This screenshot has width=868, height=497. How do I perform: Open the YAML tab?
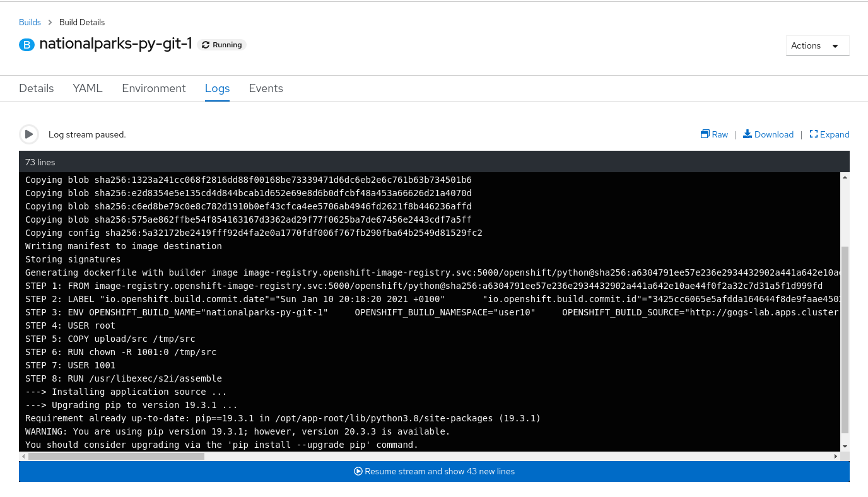[88, 88]
